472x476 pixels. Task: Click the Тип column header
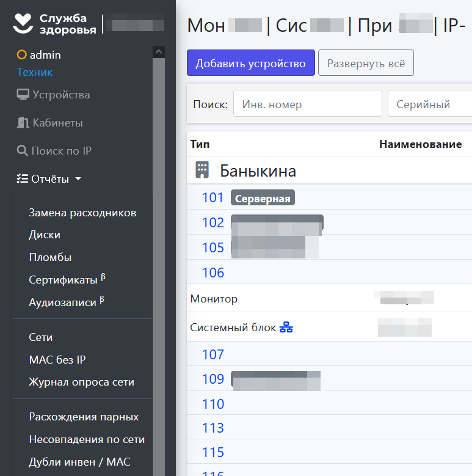[200, 144]
